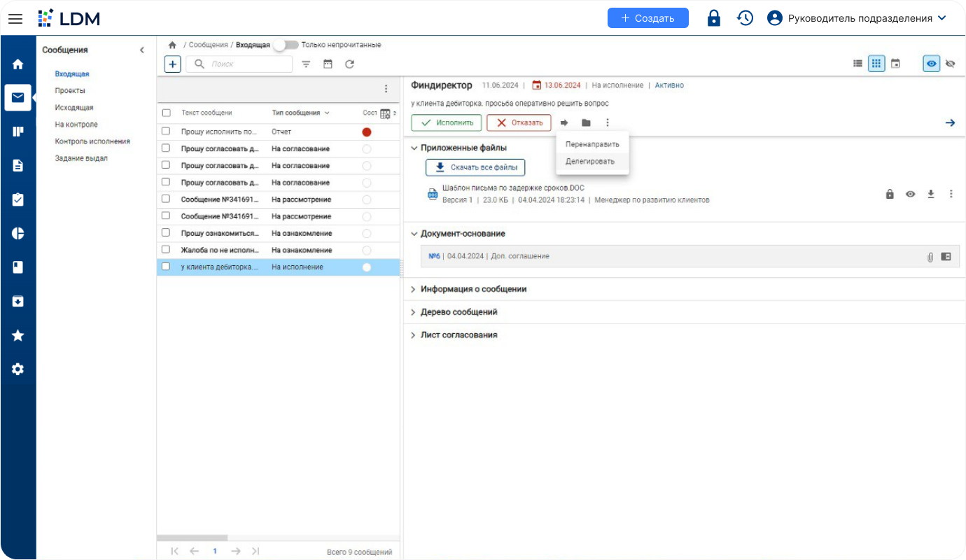The width and height of the screenshot is (966, 560).
Task: Download the Шаблон письма attachment file
Action: point(931,194)
